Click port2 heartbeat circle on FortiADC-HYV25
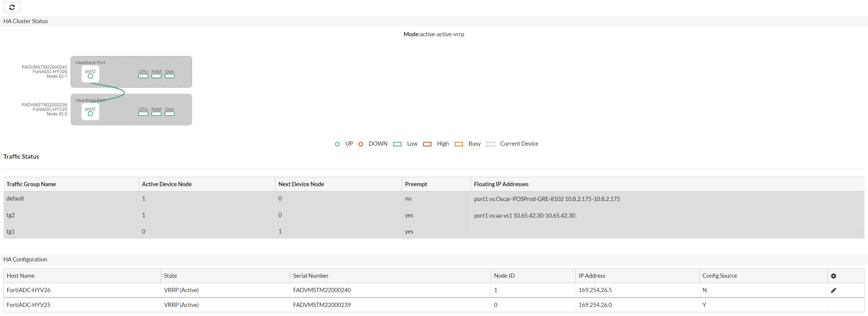868x316 pixels. [x=90, y=114]
